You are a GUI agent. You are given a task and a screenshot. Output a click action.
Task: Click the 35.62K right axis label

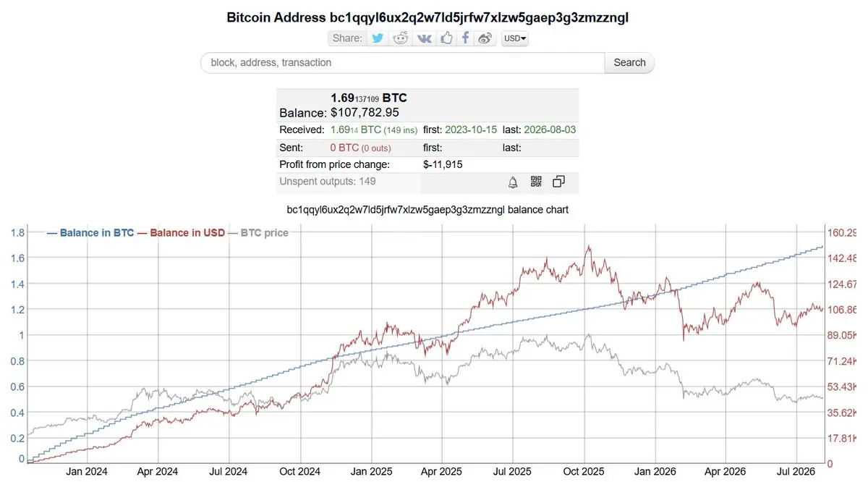pyautogui.click(x=843, y=413)
